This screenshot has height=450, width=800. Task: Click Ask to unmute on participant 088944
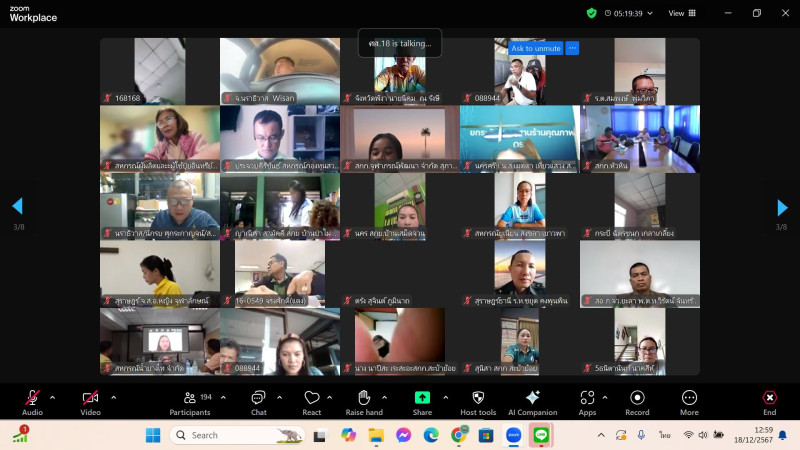point(536,48)
